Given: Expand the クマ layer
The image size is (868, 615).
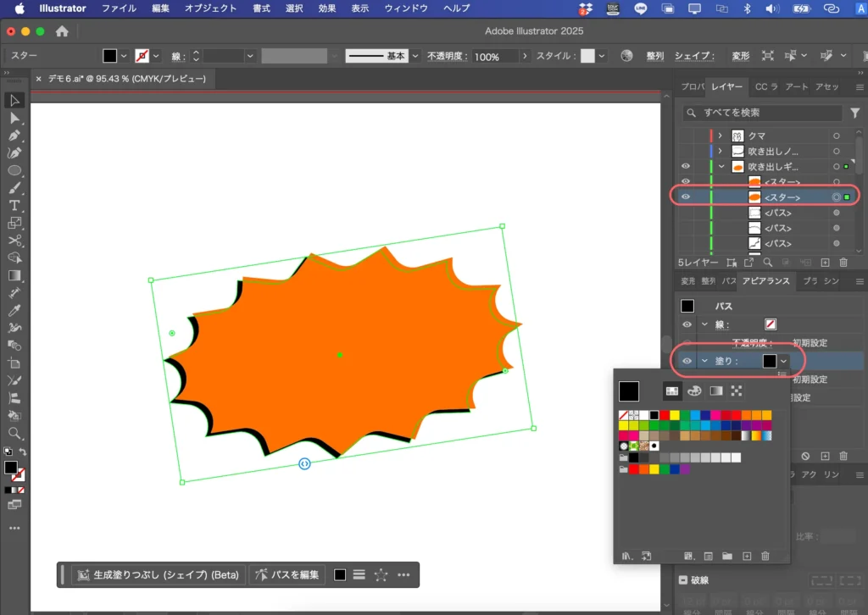Looking at the screenshot, I should click(x=720, y=136).
